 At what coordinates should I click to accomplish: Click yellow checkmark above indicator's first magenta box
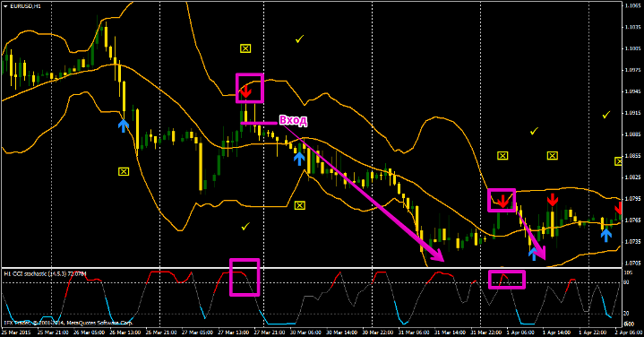pyautogui.click(x=245, y=226)
